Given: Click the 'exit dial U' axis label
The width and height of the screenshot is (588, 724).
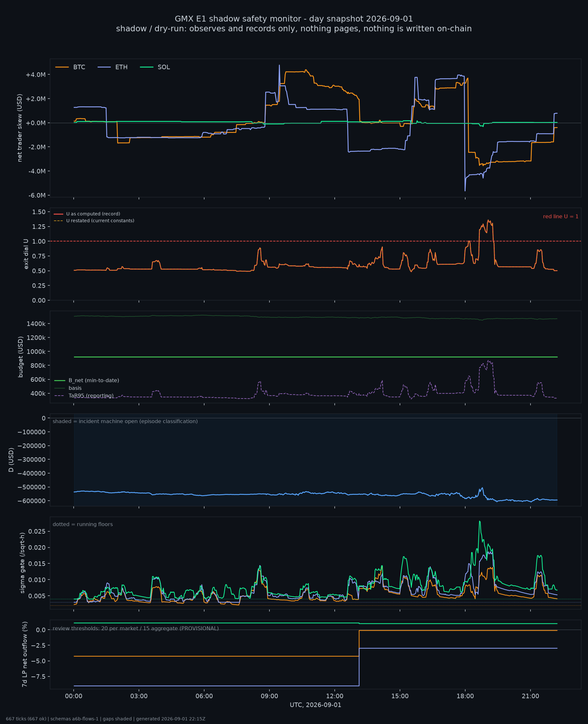Looking at the screenshot, I should [26, 254].
